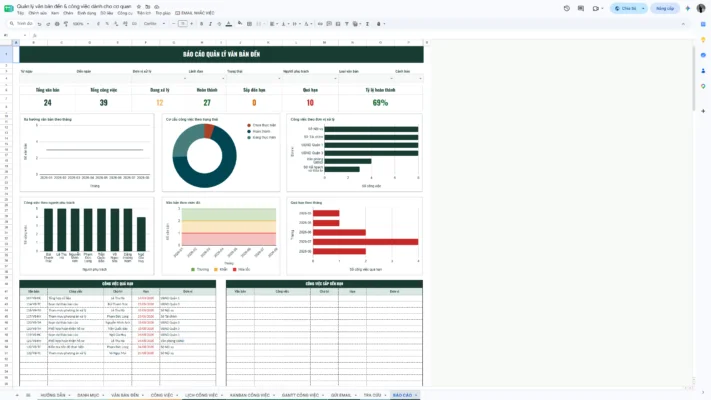Open Contacts icon in side panel
This screenshot has height=400, width=711.
[703, 71]
